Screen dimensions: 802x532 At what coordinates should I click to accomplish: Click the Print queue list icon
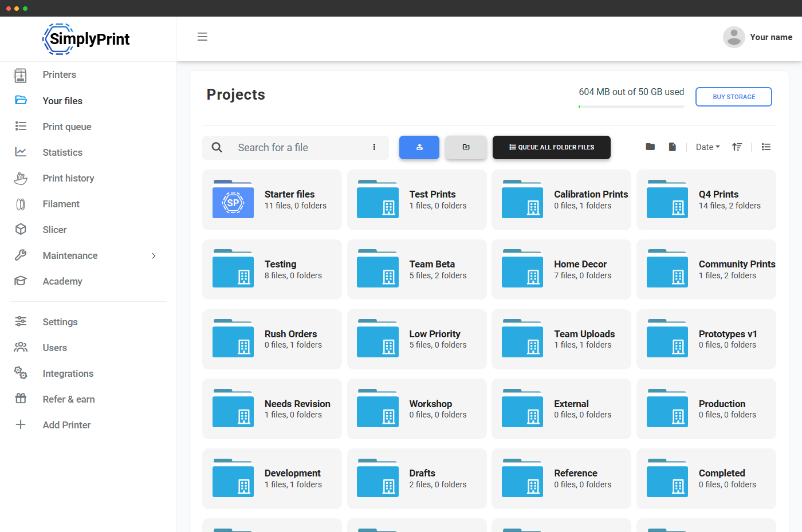click(x=21, y=126)
